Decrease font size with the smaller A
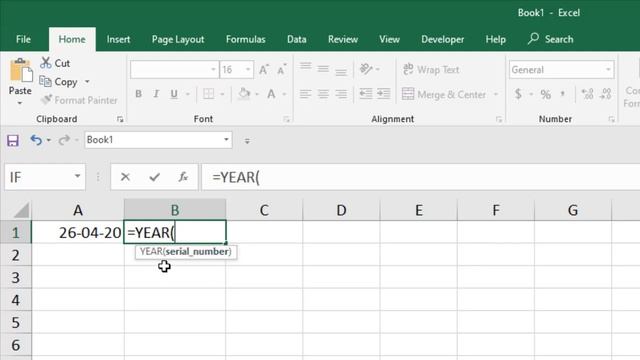640x360 pixels. tap(281, 70)
